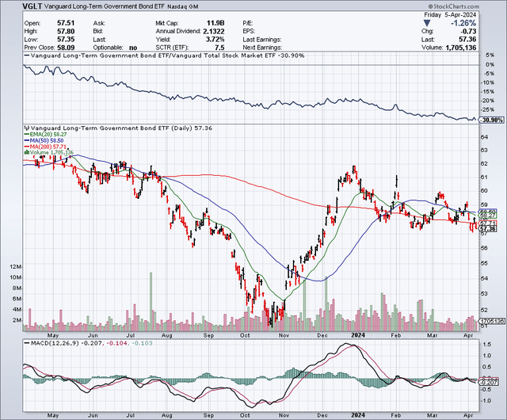This screenshot has width=507, height=420.
Task: Click the '-1.26%' percent change value
Action: coord(463,23)
